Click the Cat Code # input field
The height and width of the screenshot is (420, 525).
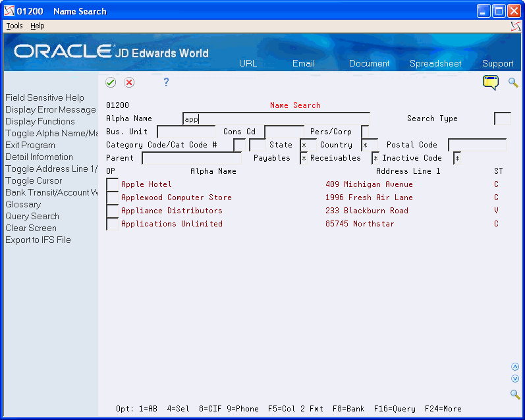pyautogui.click(x=258, y=145)
